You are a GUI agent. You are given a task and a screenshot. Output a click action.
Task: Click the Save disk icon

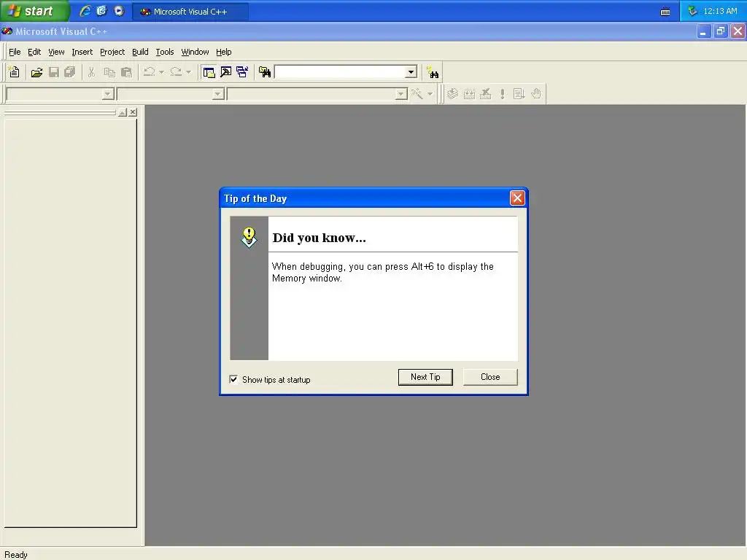[54, 72]
